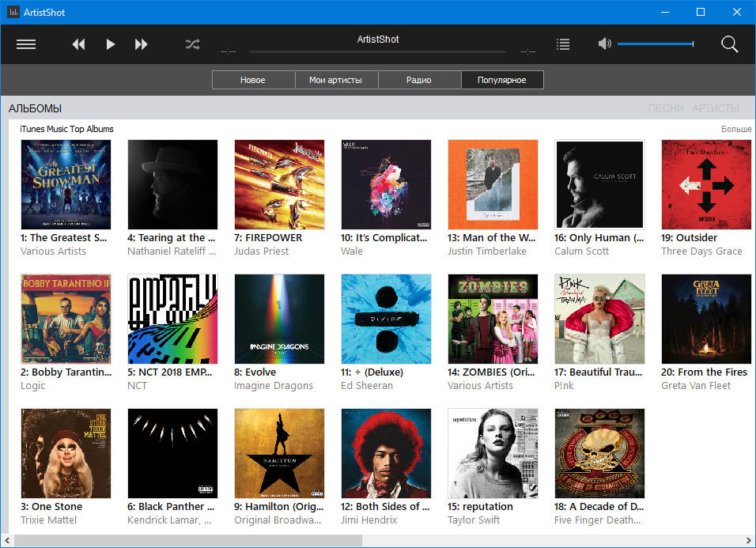Open the Outsider album cover
Image resolution: width=756 pixels, height=548 pixels.
click(x=706, y=184)
